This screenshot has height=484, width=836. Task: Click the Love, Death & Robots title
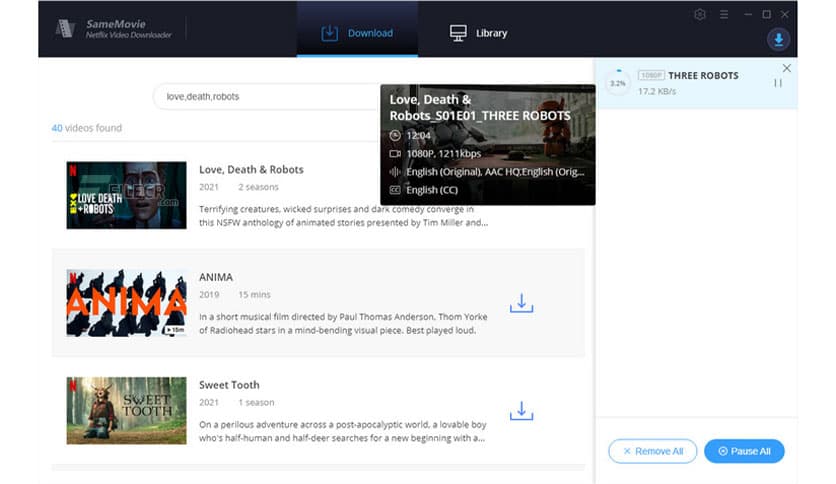pyautogui.click(x=251, y=170)
